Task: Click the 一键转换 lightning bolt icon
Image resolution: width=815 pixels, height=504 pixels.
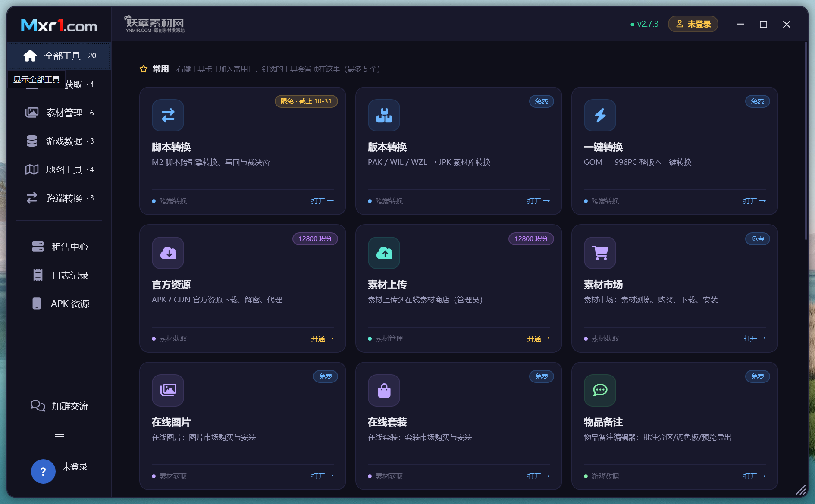Action: tap(600, 115)
